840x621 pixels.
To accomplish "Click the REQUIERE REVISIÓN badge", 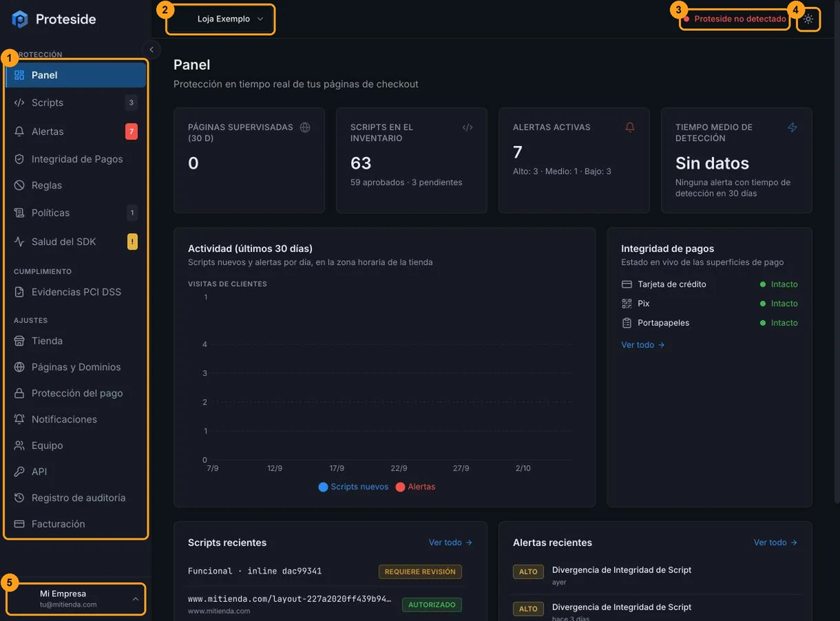I will point(420,571).
